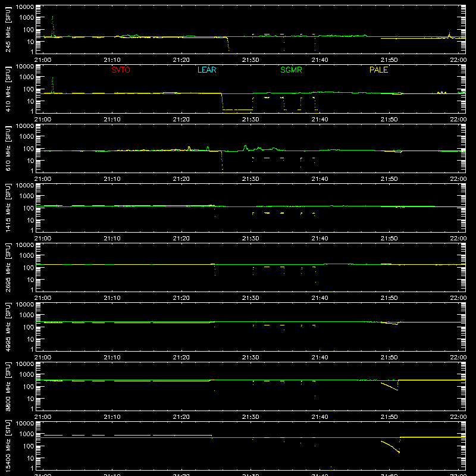Click the 21:50 time label under the 2695 MHz plot
Image resolution: width=476 pixels, height=476 pixels.
(x=389, y=298)
